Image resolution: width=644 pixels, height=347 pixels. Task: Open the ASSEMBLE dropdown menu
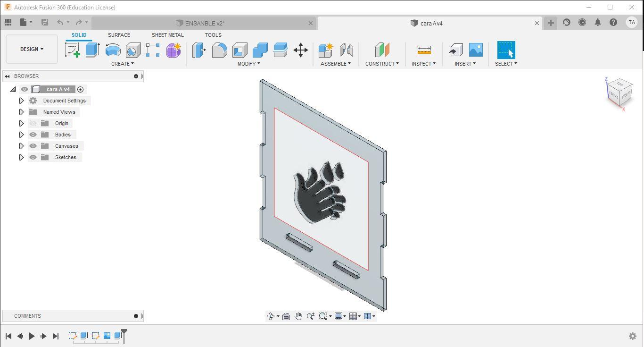[x=336, y=64]
